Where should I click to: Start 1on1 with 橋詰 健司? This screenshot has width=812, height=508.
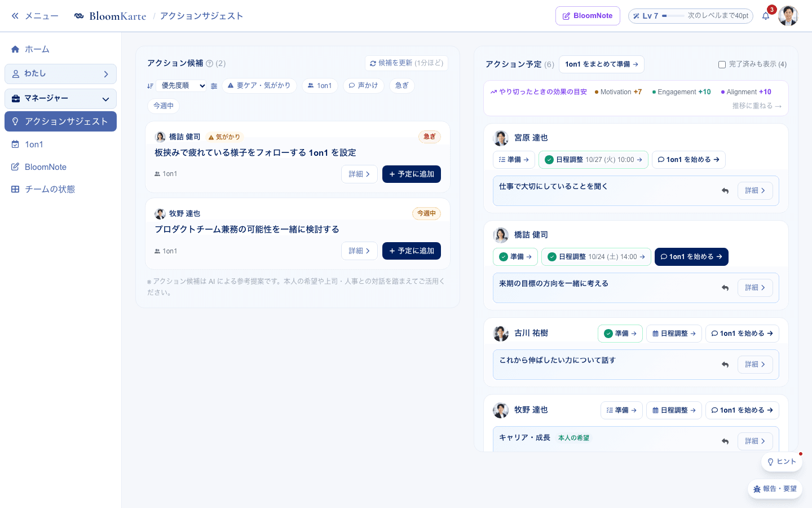pyautogui.click(x=691, y=257)
